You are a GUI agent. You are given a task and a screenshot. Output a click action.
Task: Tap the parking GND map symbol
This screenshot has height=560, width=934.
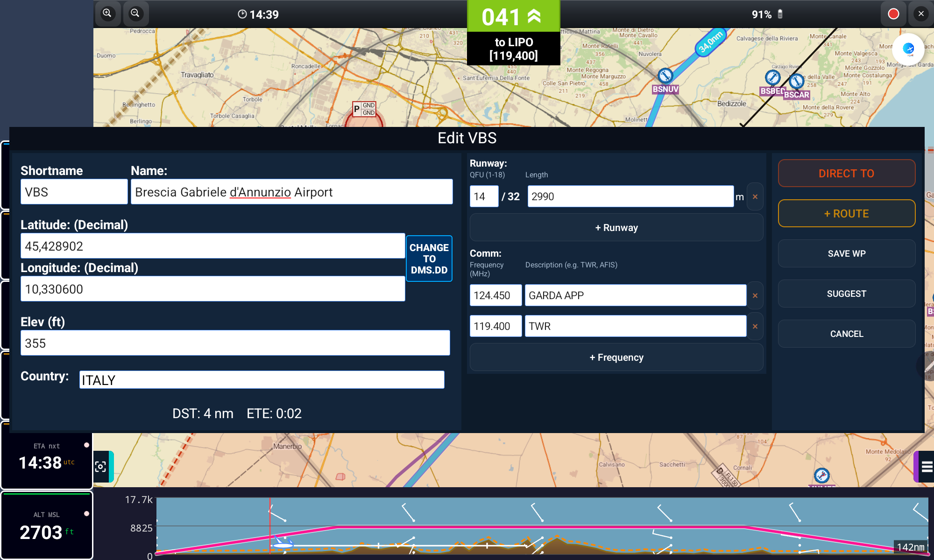click(364, 109)
